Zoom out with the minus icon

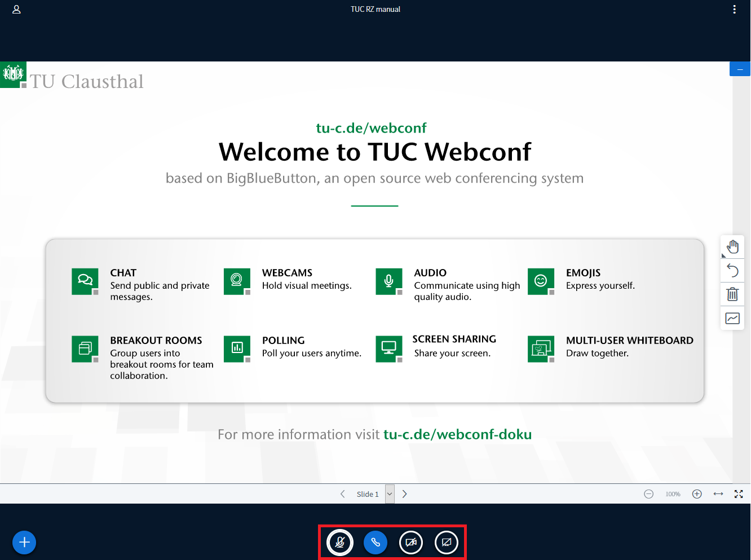tap(649, 494)
